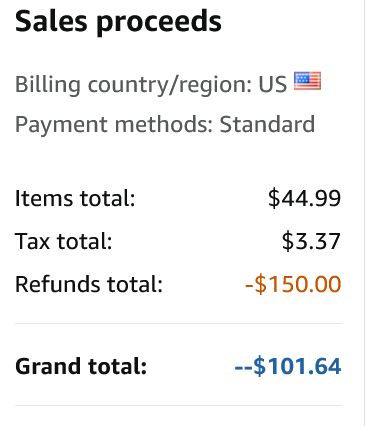The image size is (371, 426).
Task: Select the $3.37 tax amount
Action: coord(311,241)
